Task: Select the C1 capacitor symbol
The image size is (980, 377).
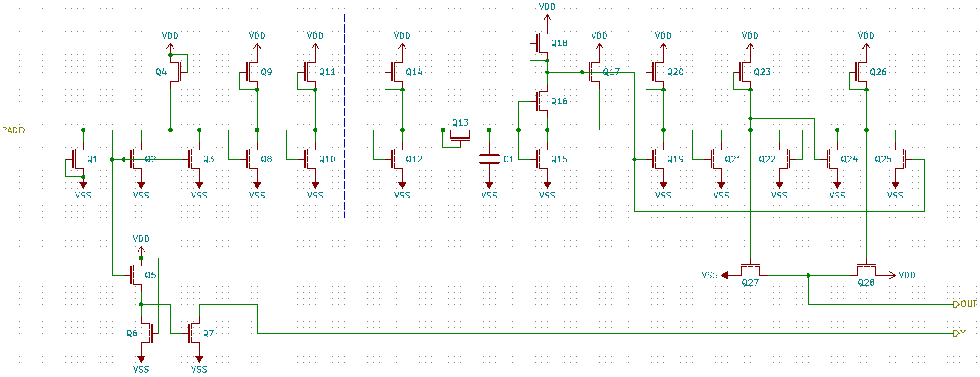Action: coord(490,159)
